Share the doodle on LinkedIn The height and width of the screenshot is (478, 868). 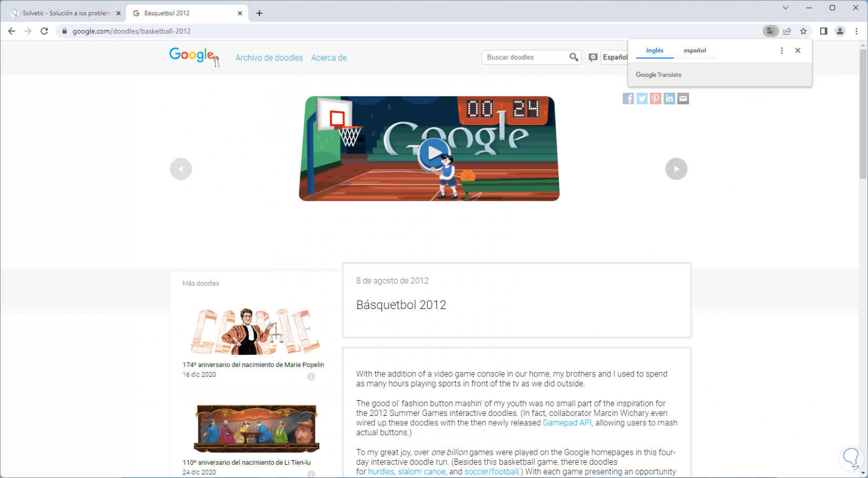tap(669, 98)
